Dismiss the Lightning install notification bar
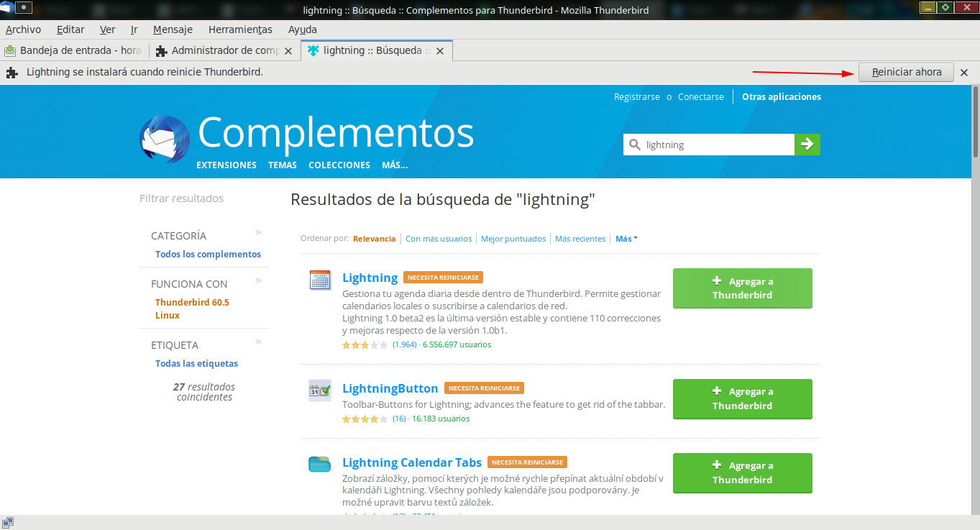 click(964, 73)
